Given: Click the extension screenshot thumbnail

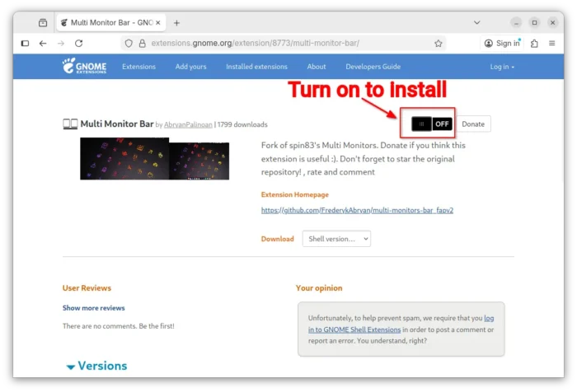Looking at the screenshot, I should [154, 158].
